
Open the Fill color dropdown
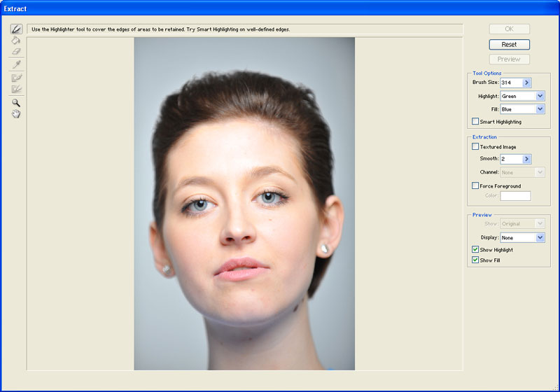click(x=540, y=109)
